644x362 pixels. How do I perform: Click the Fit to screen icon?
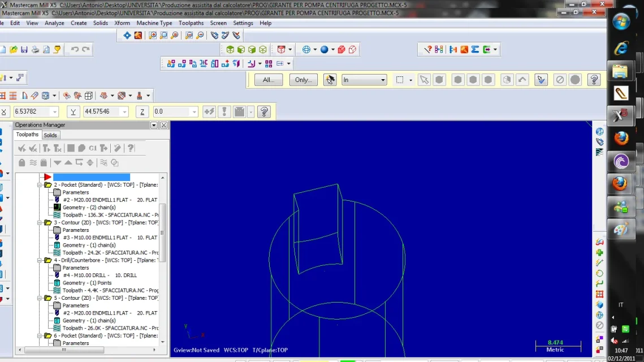click(127, 35)
